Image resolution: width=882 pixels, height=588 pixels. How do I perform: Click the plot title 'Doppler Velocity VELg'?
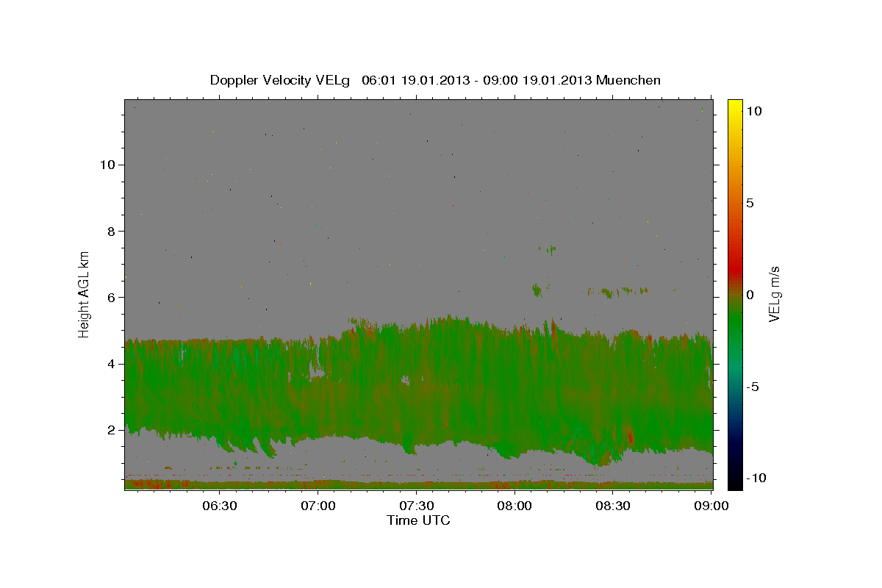coord(280,80)
